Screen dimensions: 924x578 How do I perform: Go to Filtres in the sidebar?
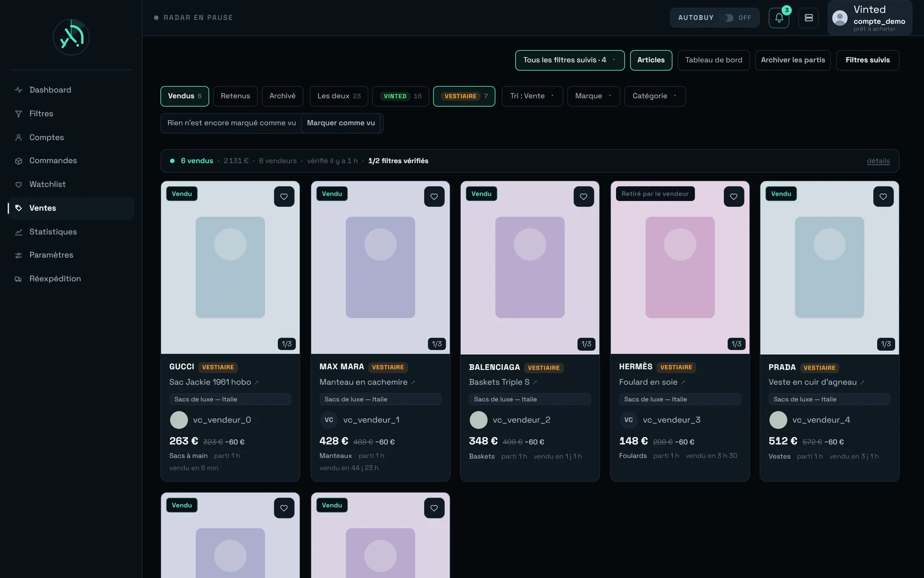pyautogui.click(x=71, y=114)
